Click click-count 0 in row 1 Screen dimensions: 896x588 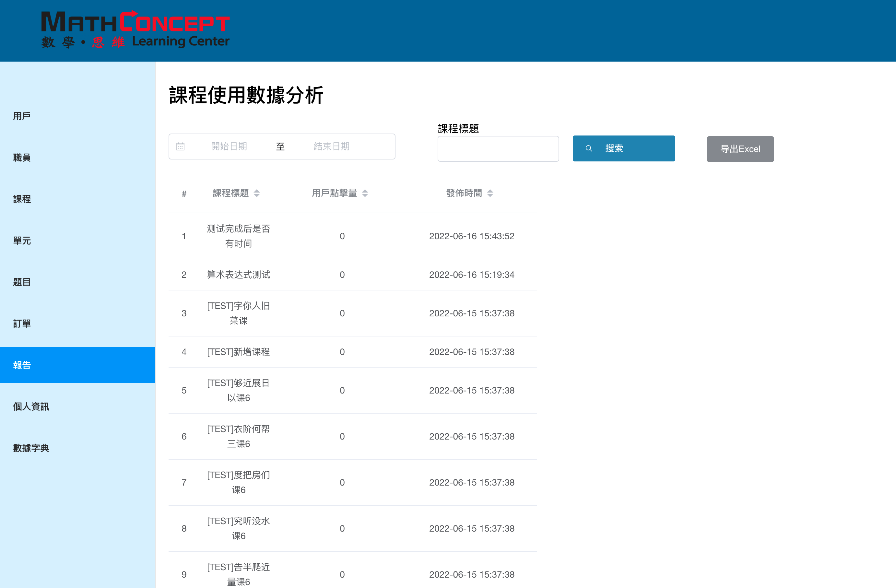[342, 236]
